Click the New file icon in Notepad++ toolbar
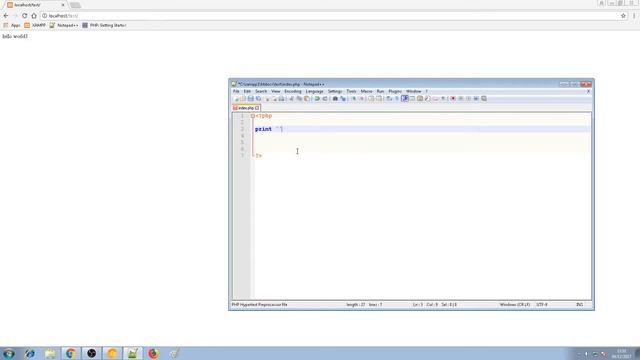The width and height of the screenshot is (640, 360). (x=236, y=98)
